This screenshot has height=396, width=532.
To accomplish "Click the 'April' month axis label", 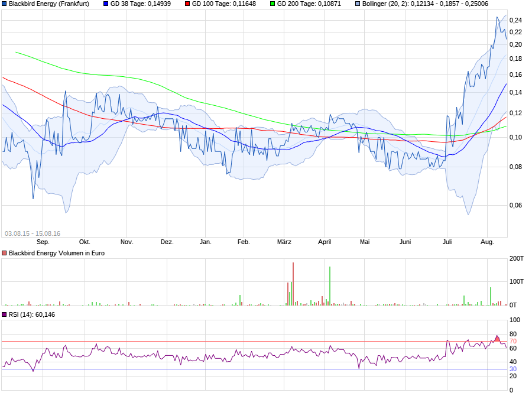I will click(325, 242).
